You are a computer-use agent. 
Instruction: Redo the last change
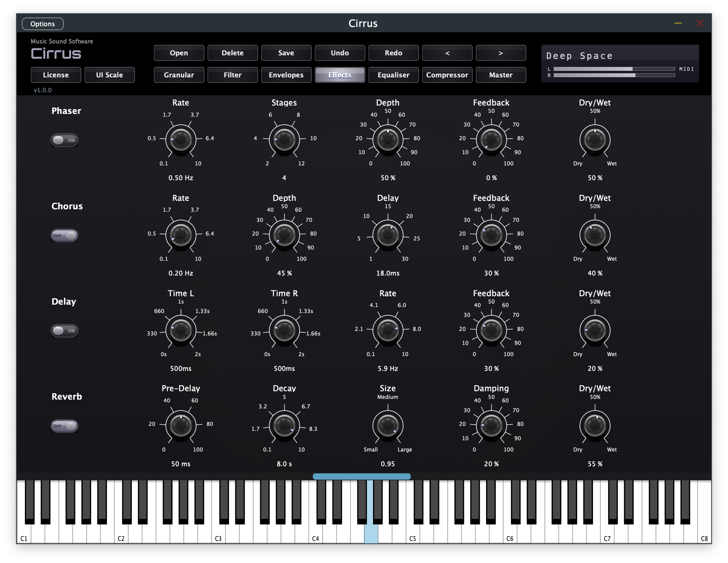(x=393, y=53)
